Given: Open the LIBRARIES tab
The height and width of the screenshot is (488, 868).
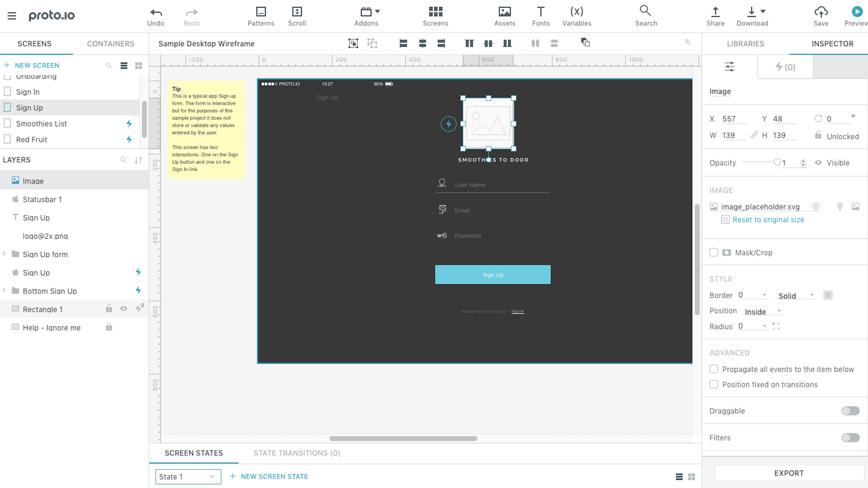Looking at the screenshot, I should [x=745, y=43].
